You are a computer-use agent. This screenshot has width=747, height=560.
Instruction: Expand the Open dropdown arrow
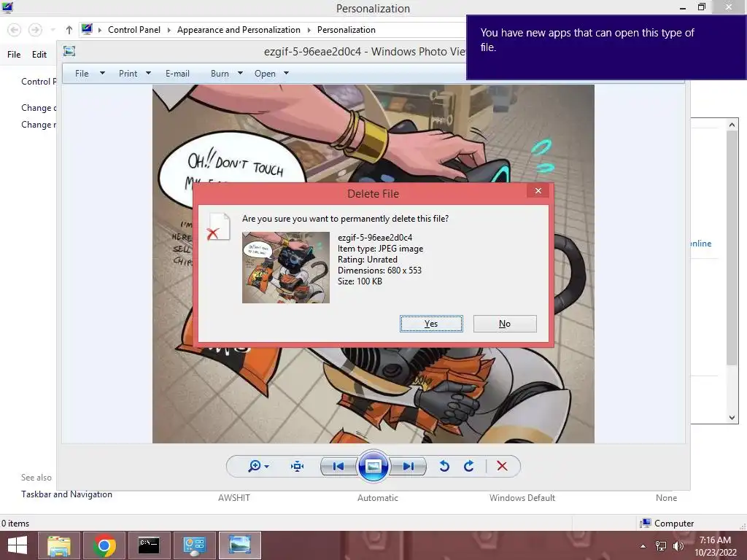point(286,74)
